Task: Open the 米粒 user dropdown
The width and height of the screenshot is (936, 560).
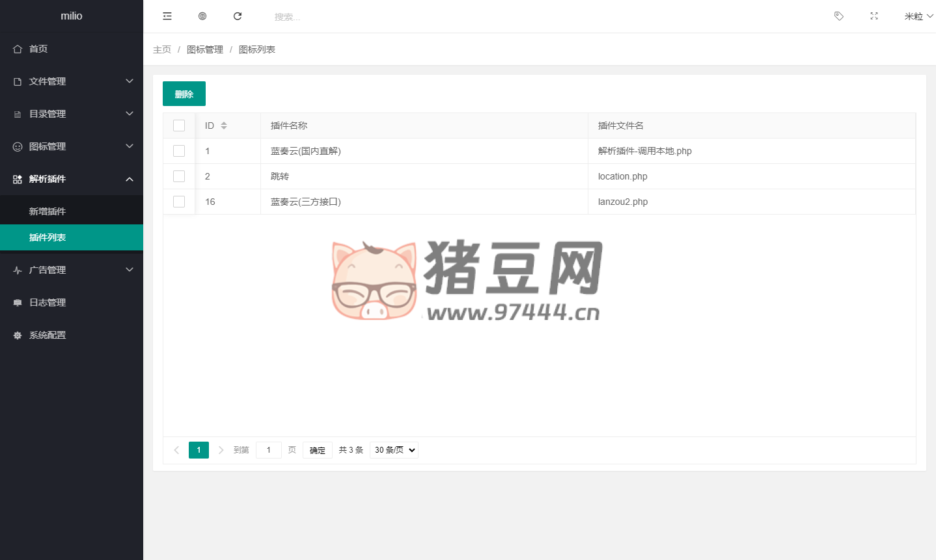Action: [x=918, y=16]
